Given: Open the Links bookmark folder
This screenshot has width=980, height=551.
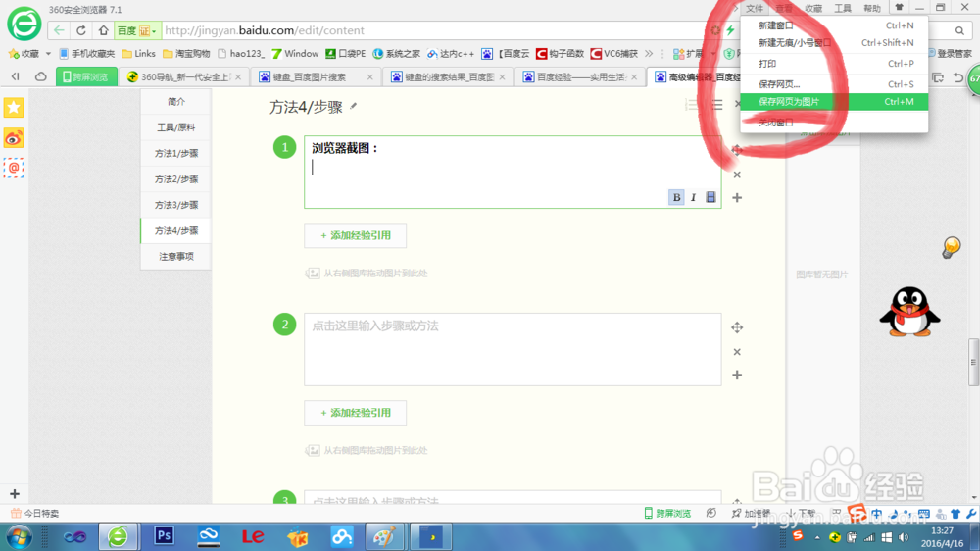Looking at the screenshot, I should (139, 54).
